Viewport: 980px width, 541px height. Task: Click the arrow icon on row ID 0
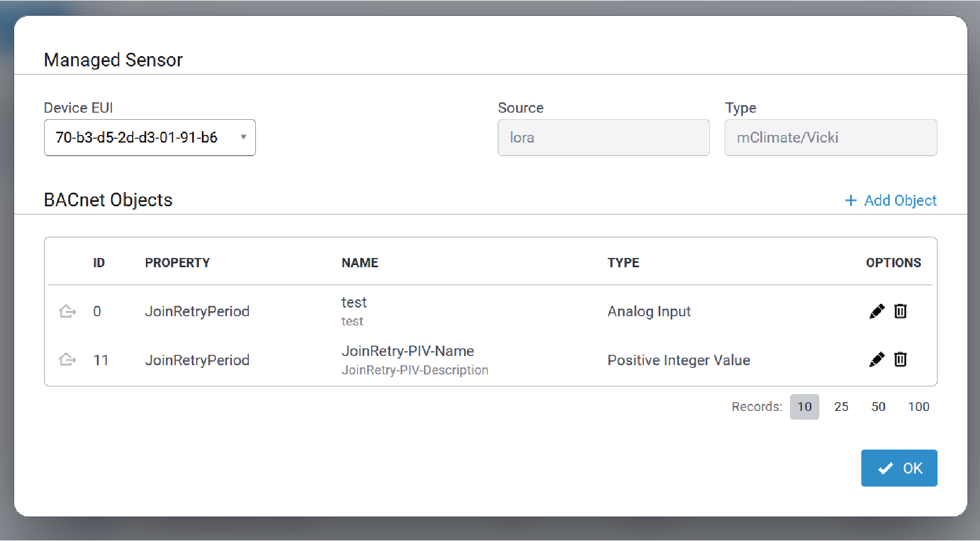(x=68, y=311)
